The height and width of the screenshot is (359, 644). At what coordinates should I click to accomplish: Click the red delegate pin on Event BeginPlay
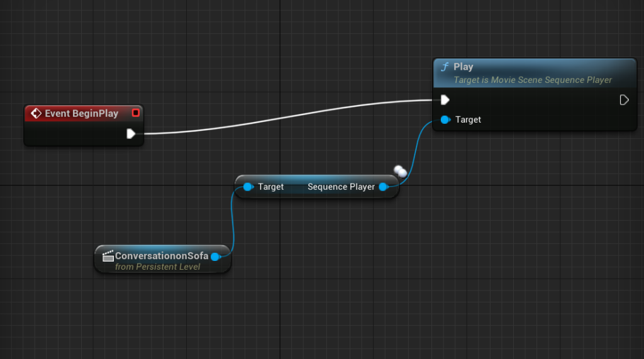coord(135,113)
